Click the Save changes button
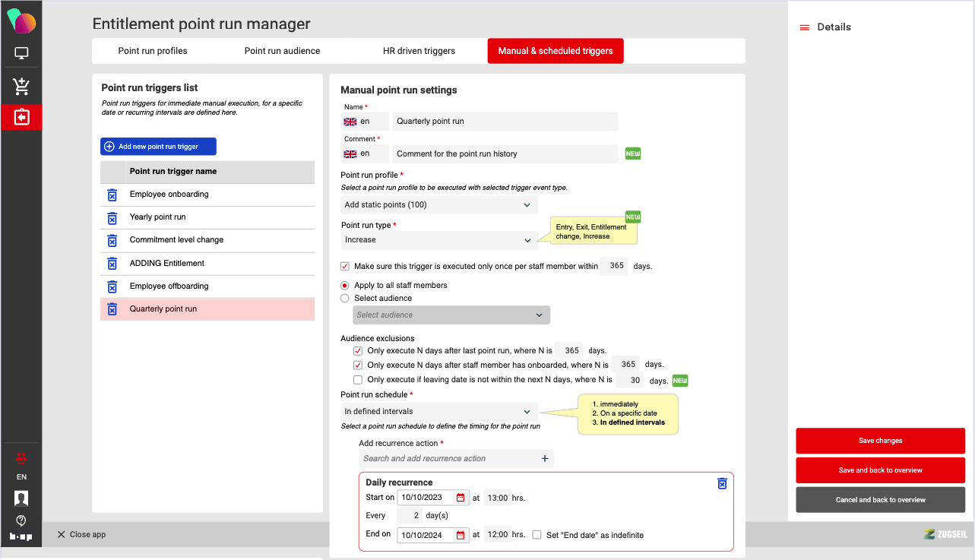 [x=880, y=441]
